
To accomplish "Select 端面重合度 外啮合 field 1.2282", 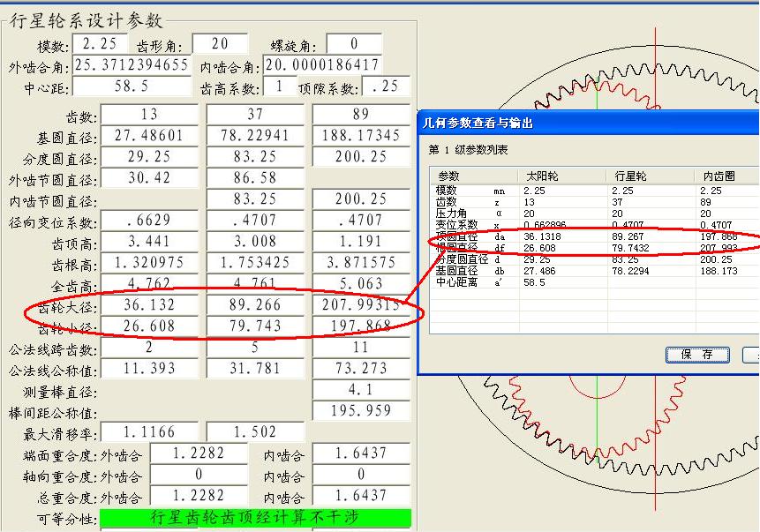I will point(199,453).
